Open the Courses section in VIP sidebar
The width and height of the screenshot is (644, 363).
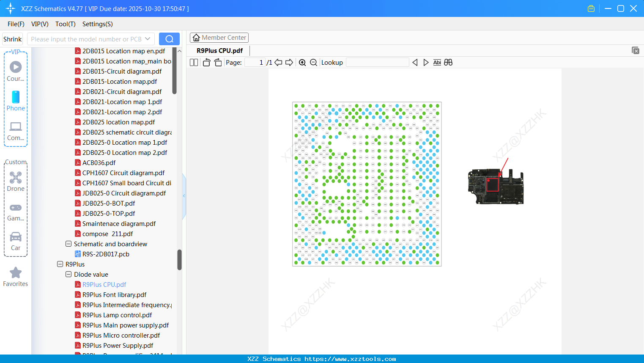[16, 71]
